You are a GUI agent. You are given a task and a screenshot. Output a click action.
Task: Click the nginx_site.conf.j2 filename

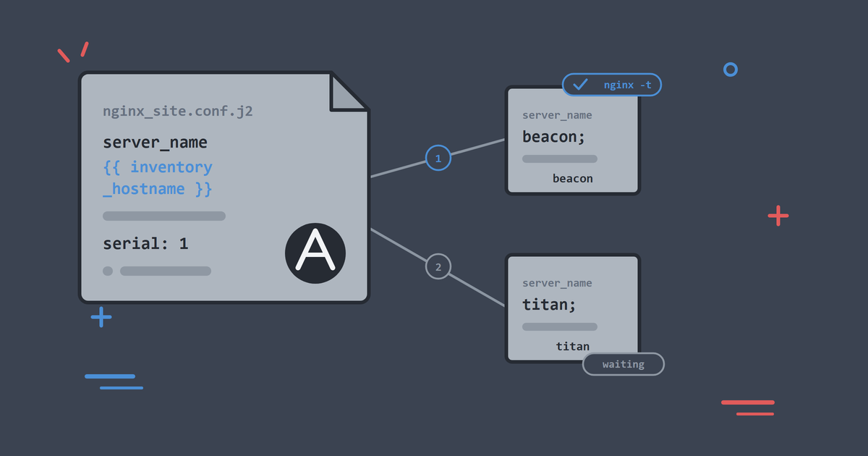coord(178,111)
